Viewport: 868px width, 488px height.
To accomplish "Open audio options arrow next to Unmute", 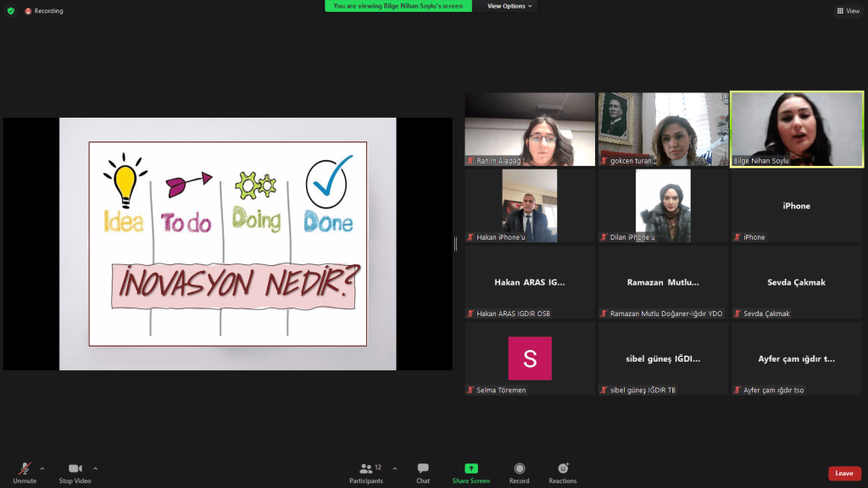I will coord(42,468).
